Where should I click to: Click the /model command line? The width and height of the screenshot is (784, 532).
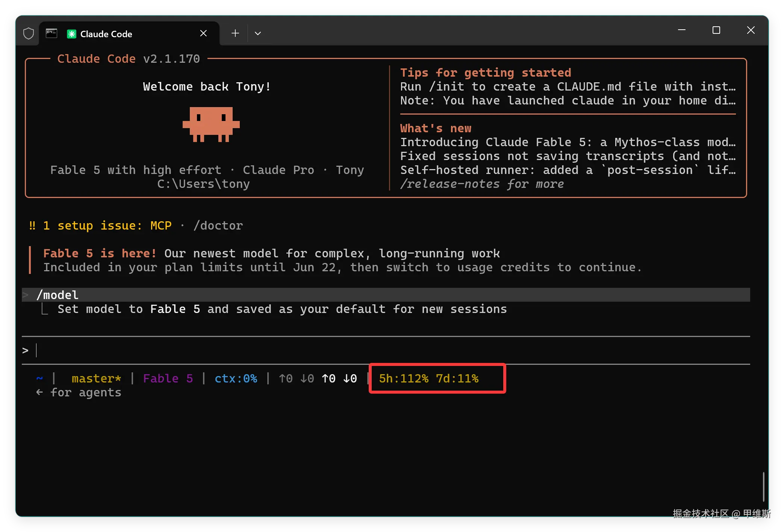coord(386,295)
